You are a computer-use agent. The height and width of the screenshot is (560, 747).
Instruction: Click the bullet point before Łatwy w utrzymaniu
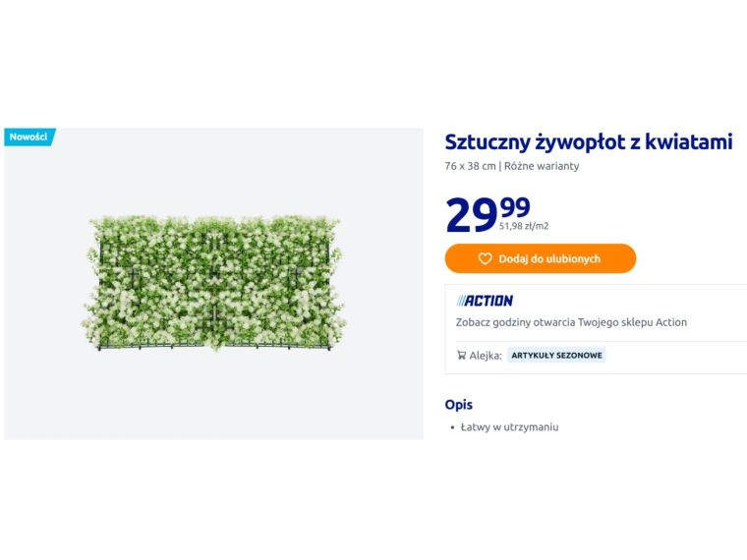coord(451,428)
